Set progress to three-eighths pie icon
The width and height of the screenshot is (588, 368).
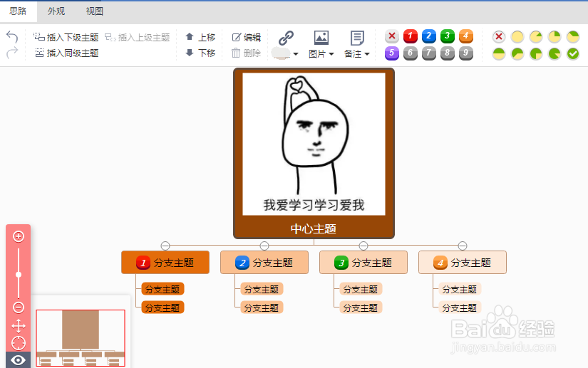pyautogui.click(x=572, y=36)
